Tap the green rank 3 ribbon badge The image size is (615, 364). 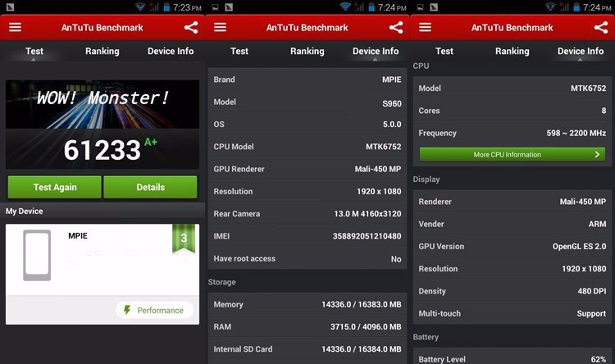coord(183,239)
